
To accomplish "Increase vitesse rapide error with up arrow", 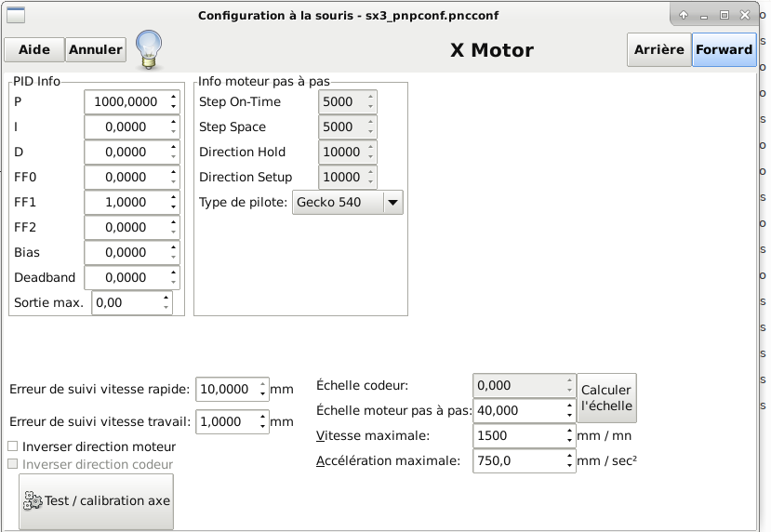I will (262, 384).
